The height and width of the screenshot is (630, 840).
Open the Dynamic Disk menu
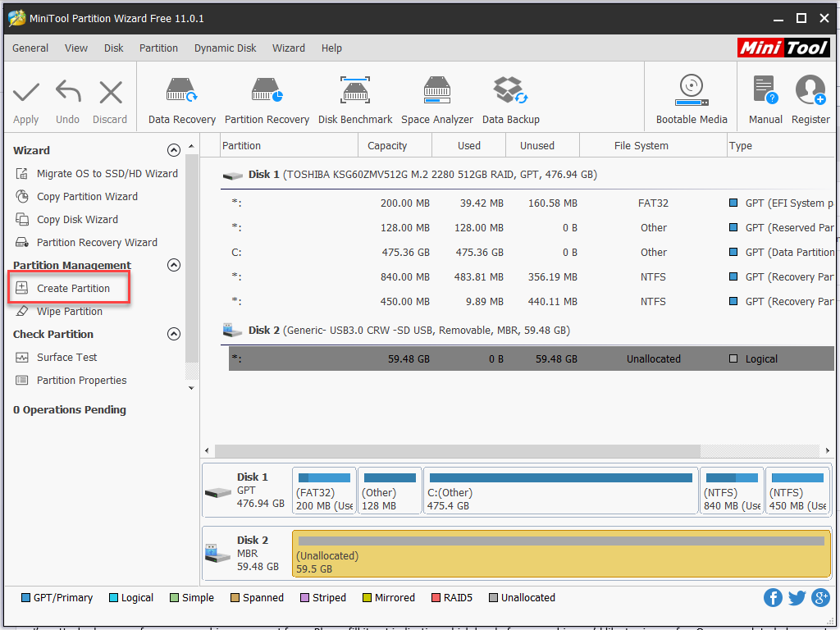pos(225,48)
